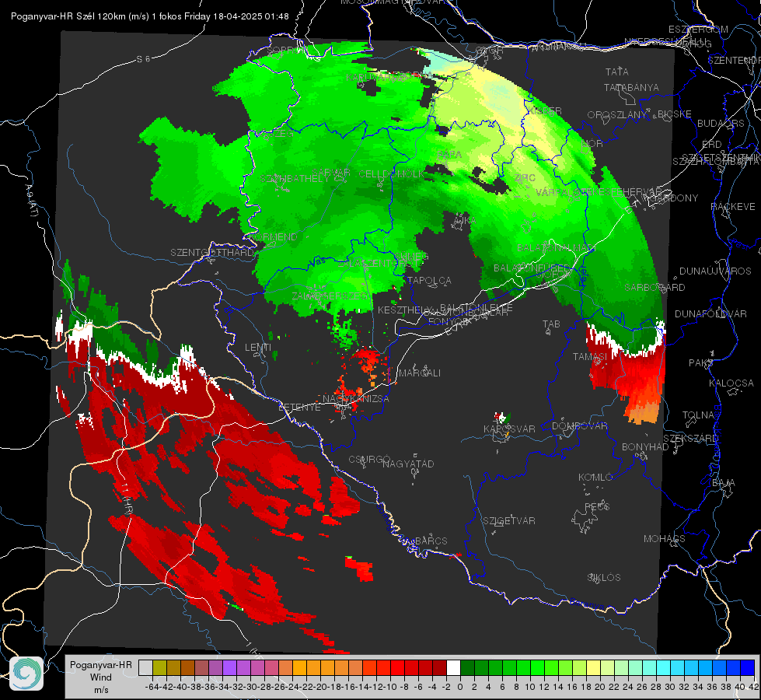
Task: Click the NAGYKANIZSA city label
Action: (x=356, y=399)
